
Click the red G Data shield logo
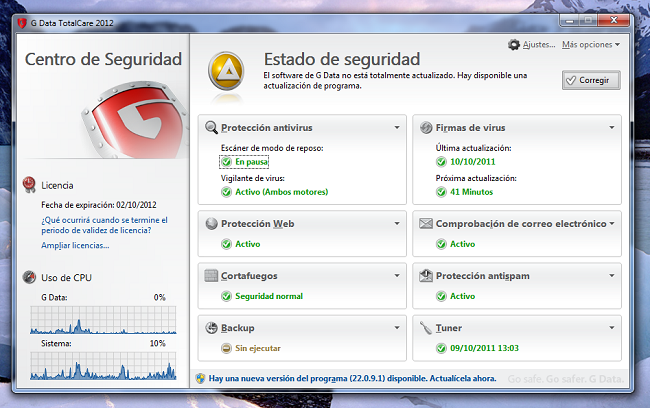pos(135,120)
